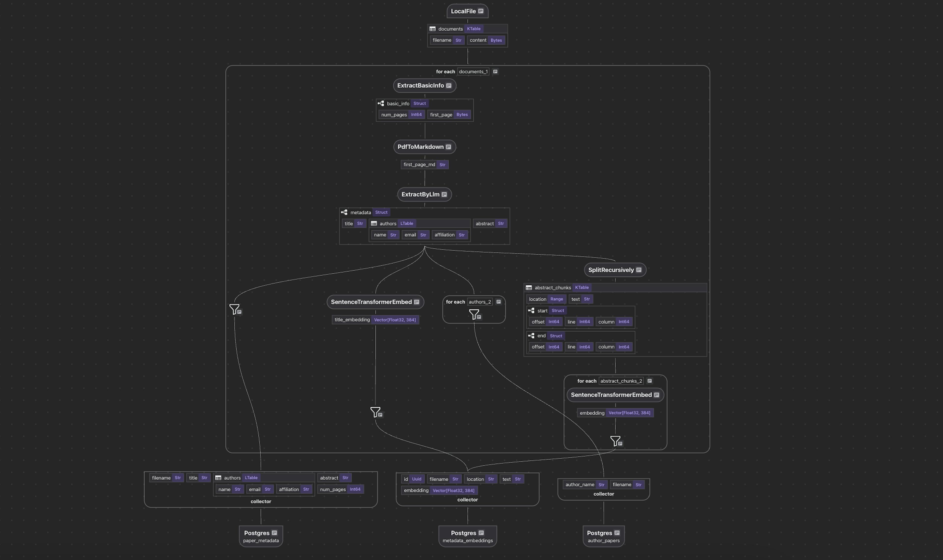
Task: Expand details for the documents_1 for-each scope
Action: pyautogui.click(x=495, y=71)
